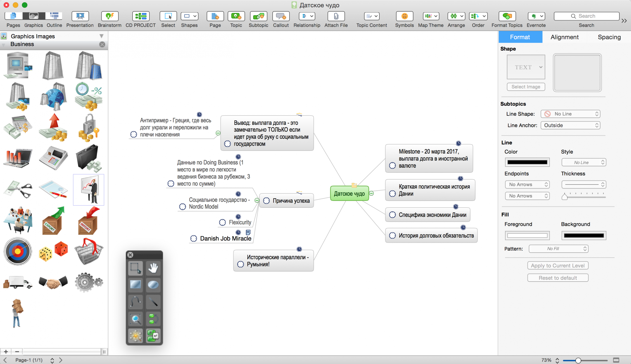Click the Brainstorm toolbar icon

click(110, 16)
